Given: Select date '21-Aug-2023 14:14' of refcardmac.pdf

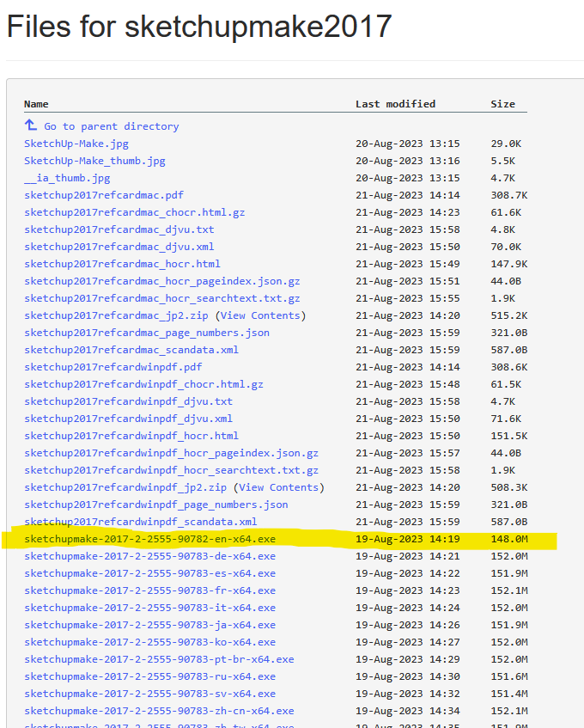Looking at the screenshot, I should [x=408, y=195].
